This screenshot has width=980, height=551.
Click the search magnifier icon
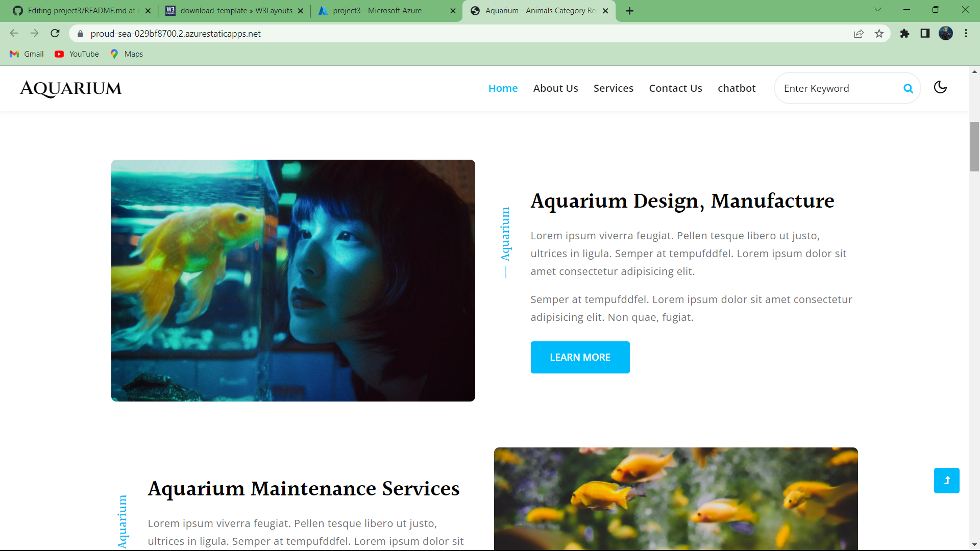908,88
